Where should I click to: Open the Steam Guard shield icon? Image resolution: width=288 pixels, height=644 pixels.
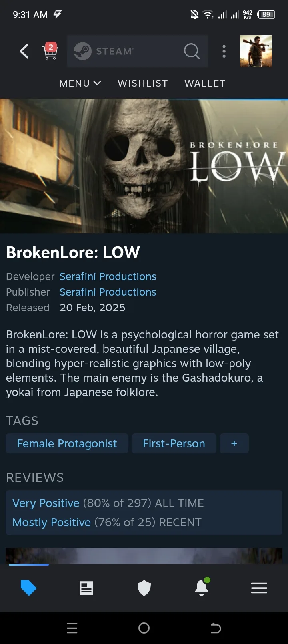pyautogui.click(x=144, y=588)
